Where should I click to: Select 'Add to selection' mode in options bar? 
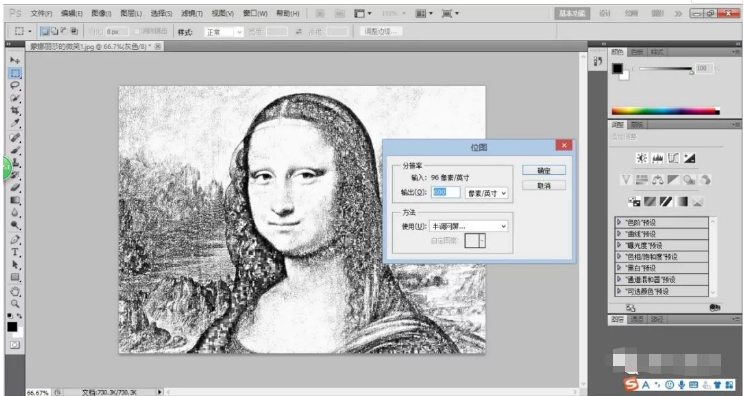[55, 31]
